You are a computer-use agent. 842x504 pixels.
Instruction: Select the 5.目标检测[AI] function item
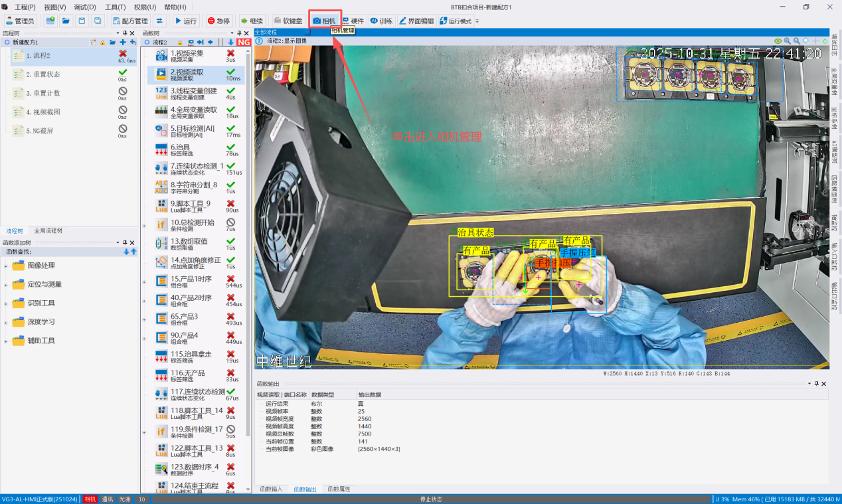point(196,131)
